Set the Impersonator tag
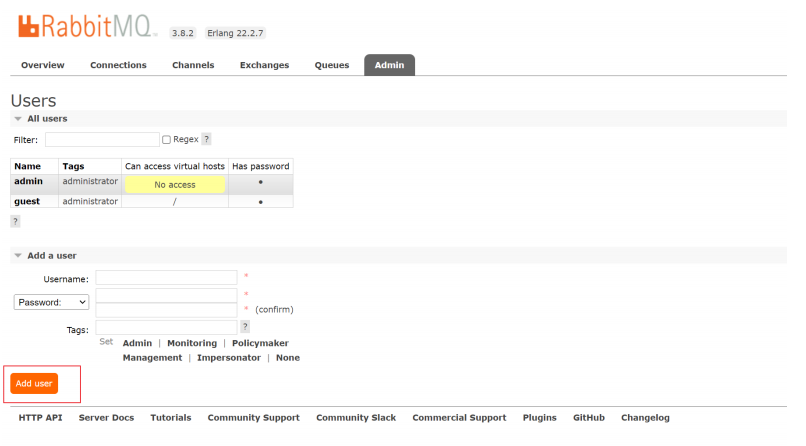The width and height of the screenshot is (806, 446). pyautogui.click(x=229, y=358)
